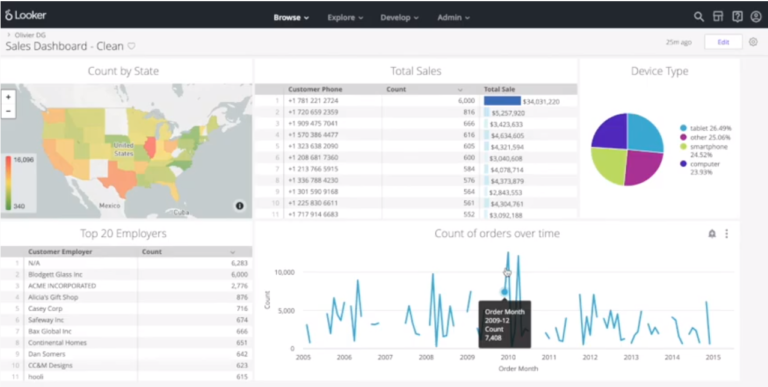This screenshot has height=387, width=768.
Task: Click phone number +1 213 766 5915
Action: tap(313, 169)
